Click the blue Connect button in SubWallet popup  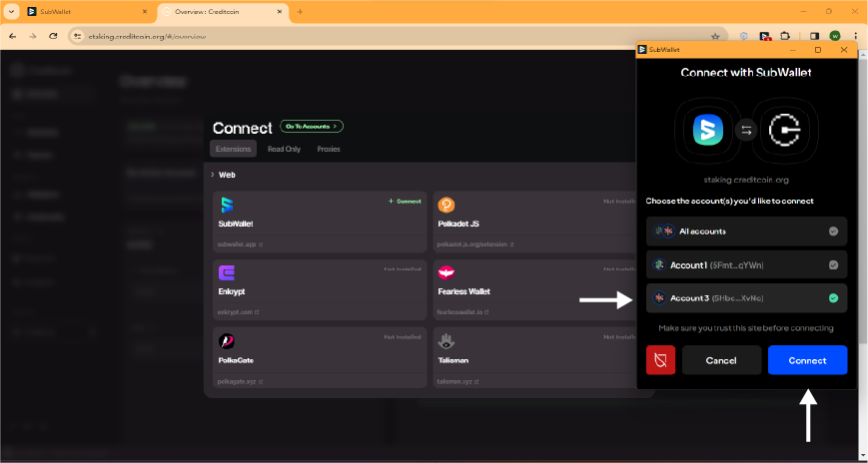(x=807, y=360)
